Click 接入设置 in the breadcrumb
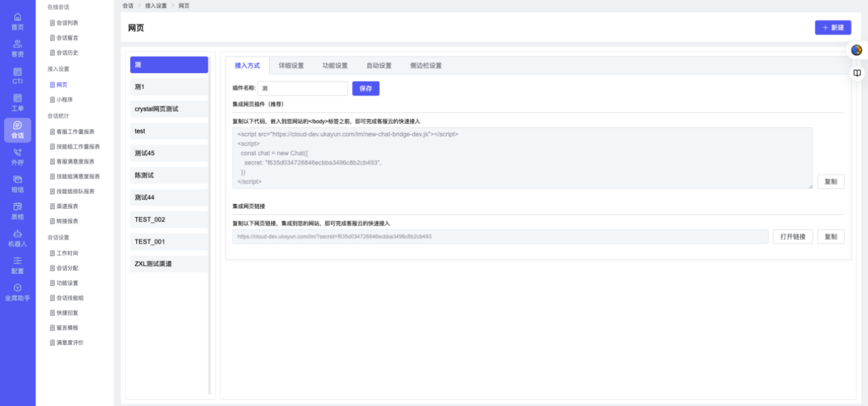 point(156,5)
